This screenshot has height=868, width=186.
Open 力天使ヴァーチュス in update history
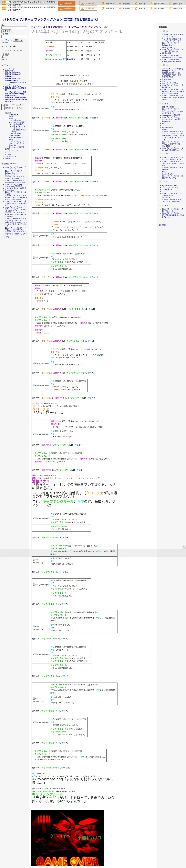(x=169, y=71)
